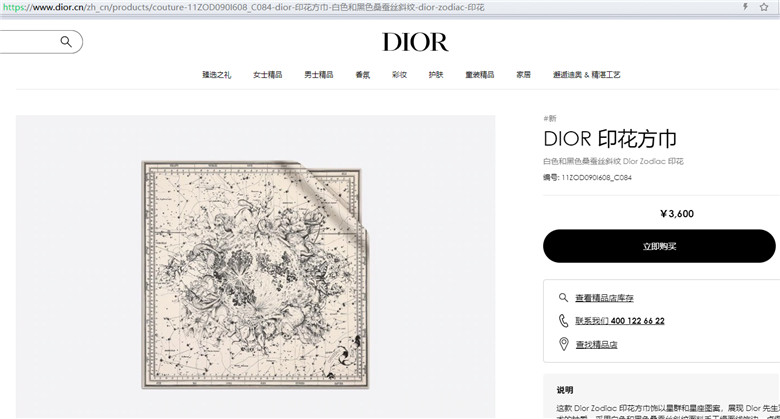The width and height of the screenshot is (780, 419).
Task: Bookmark page with star icon
Action: (764, 7)
